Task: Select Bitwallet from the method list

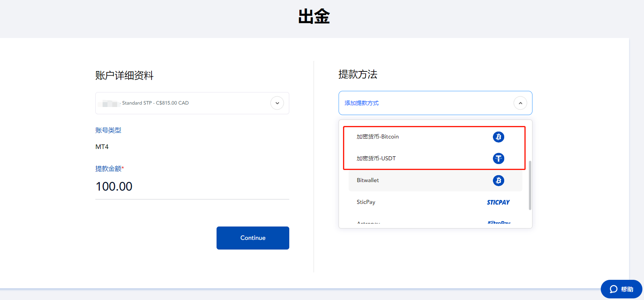Action: (368, 180)
